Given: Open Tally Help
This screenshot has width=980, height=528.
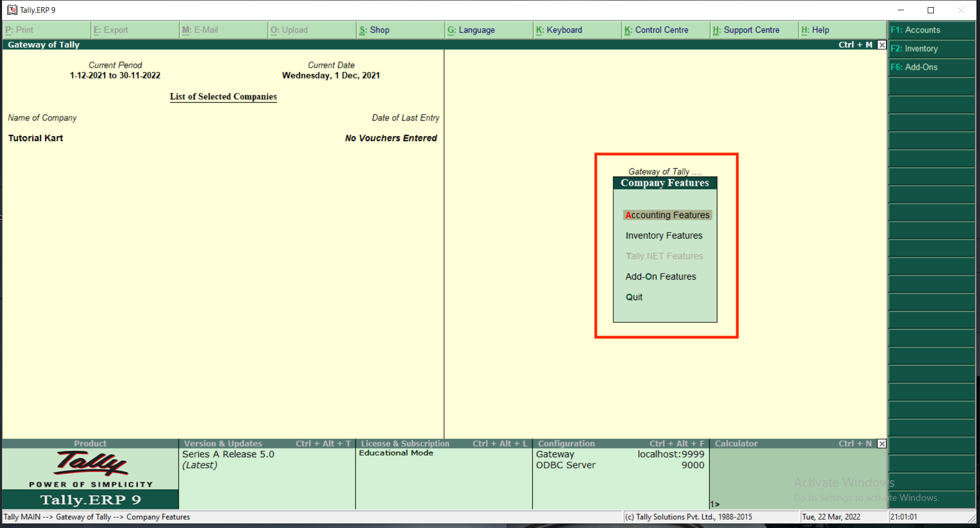Looking at the screenshot, I should click(x=815, y=30).
